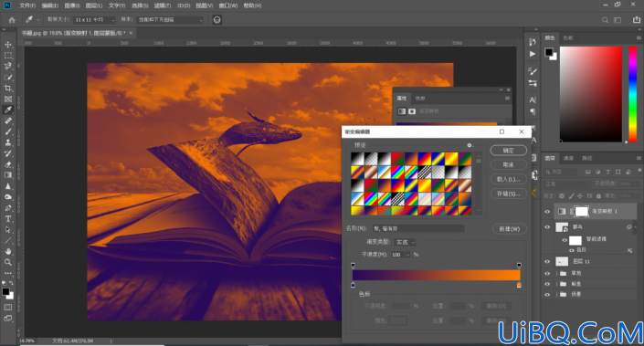Click the 新建(W) button

point(510,228)
